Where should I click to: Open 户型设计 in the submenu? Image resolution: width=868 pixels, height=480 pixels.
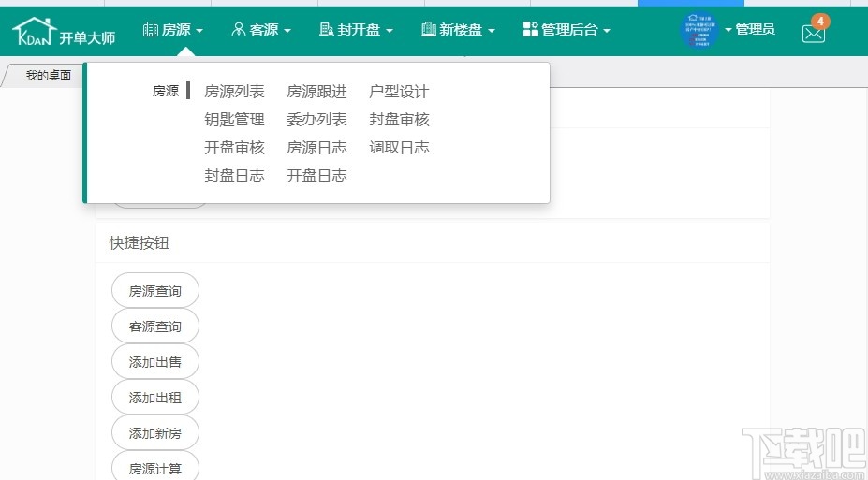click(x=399, y=92)
